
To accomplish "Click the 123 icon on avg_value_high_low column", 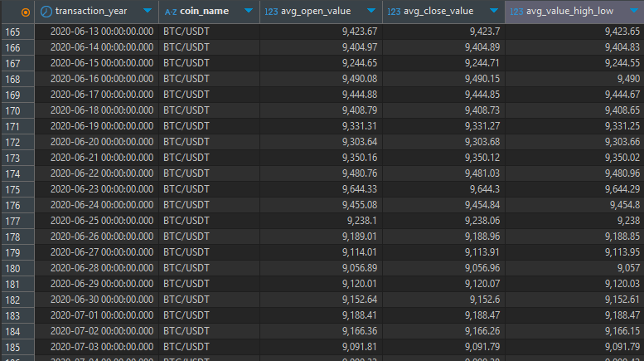I will [x=516, y=12].
